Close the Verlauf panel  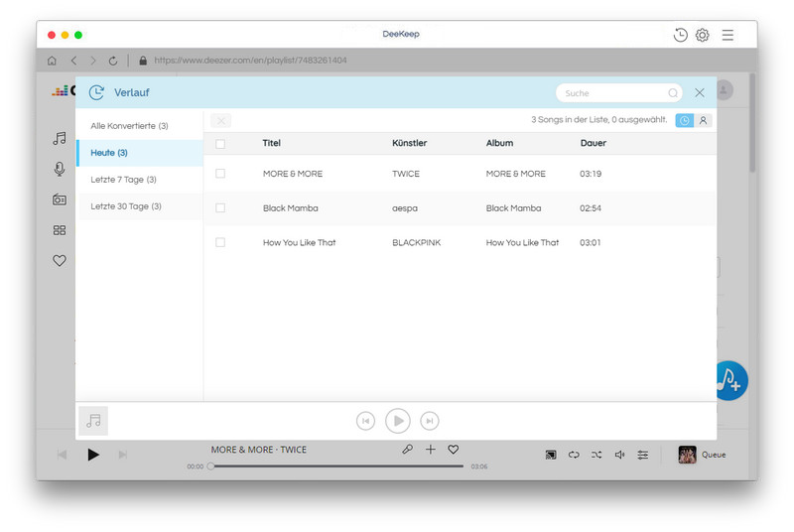coord(700,92)
